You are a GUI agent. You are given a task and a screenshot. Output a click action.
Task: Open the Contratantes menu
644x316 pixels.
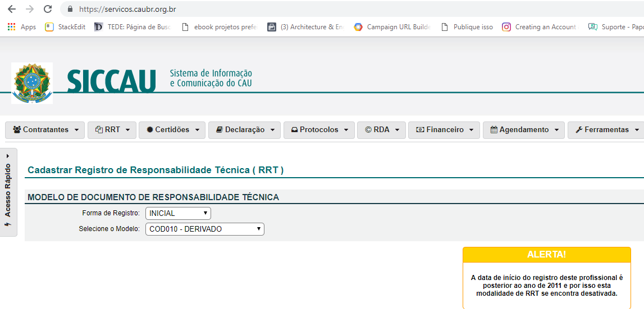pos(45,130)
